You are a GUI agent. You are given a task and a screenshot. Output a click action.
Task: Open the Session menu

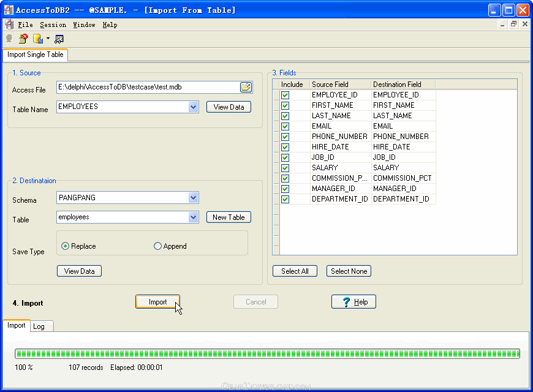click(x=53, y=24)
